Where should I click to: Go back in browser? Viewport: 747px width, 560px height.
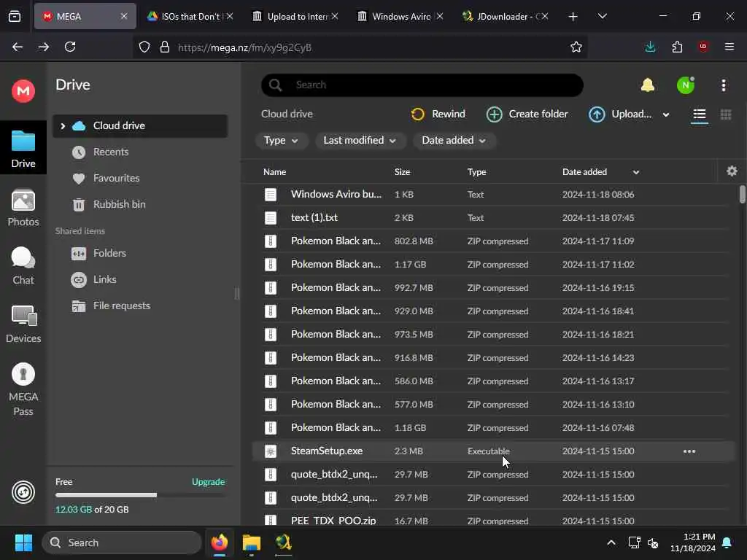coord(18,47)
